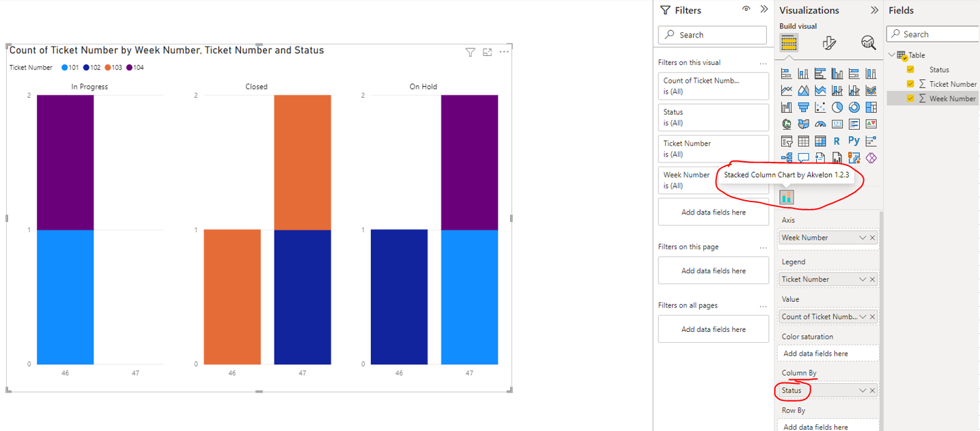
Task: Collapse the Table node in Fields
Action: (x=891, y=55)
